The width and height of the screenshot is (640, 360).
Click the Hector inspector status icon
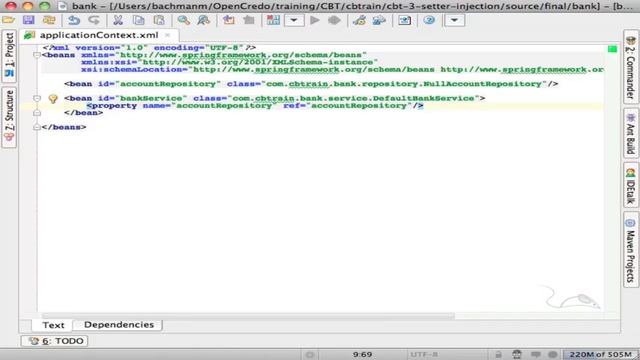coord(517,354)
